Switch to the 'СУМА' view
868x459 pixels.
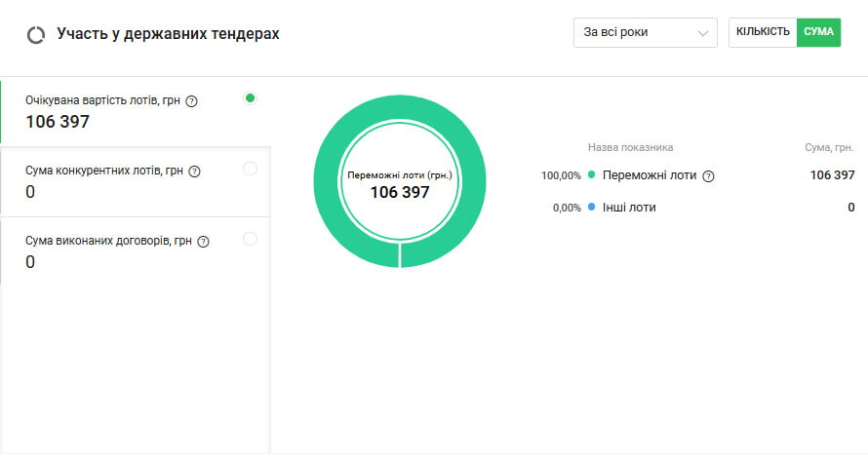click(x=818, y=32)
